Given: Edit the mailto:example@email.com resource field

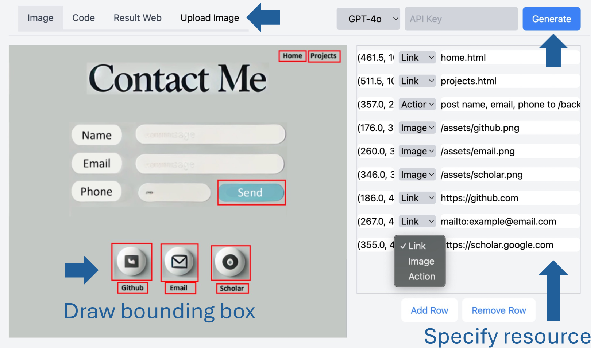Looking at the screenshot, I should pyautogui.click(x=510, y=221).
